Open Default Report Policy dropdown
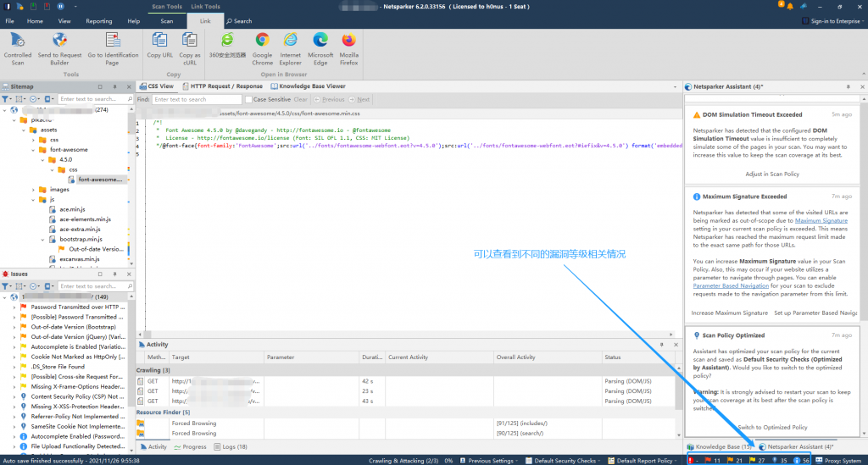Viewport: 868px width, 465px height. [x=644, y=461]
